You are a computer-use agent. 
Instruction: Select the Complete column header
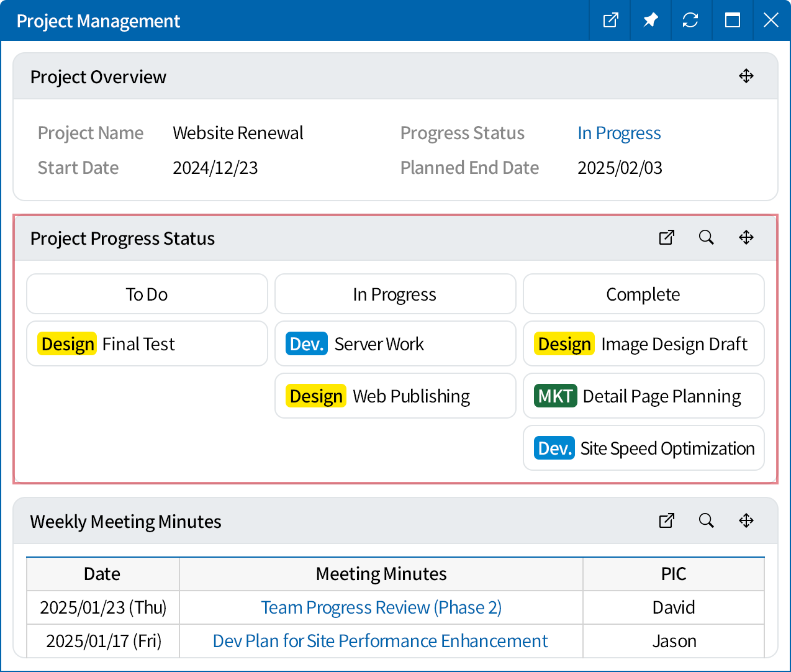coord(643,294)
